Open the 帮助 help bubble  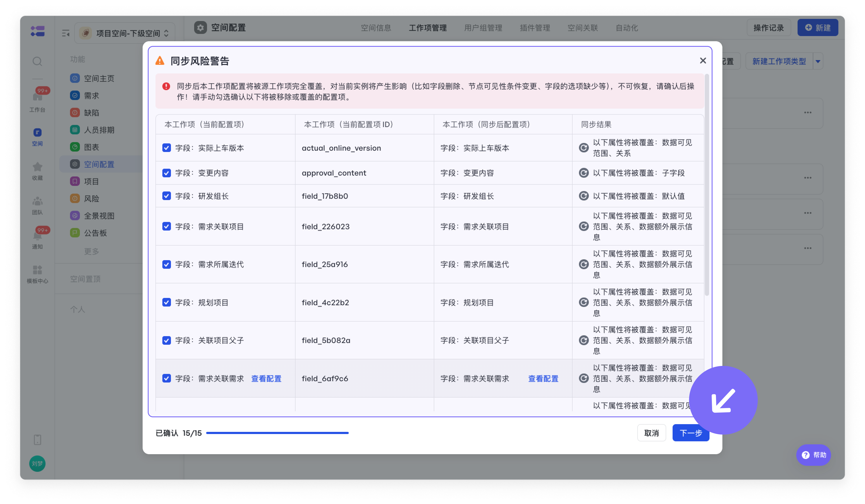[813, 455]
